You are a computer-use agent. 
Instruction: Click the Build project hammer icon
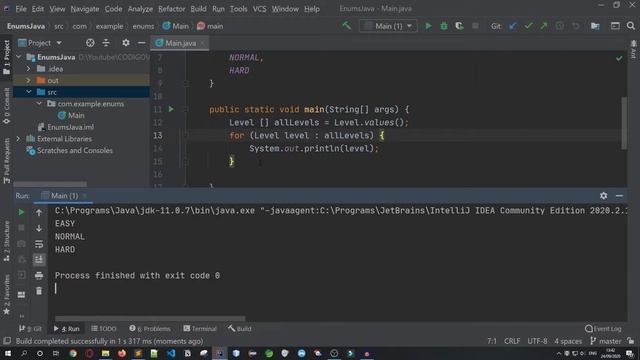tap(347, 26)
